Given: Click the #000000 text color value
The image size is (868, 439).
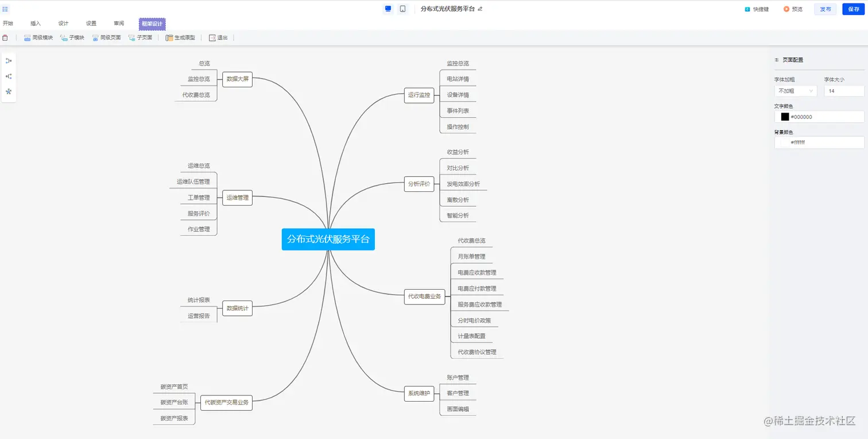Looking at the screenshot, I should coord(801,117).
